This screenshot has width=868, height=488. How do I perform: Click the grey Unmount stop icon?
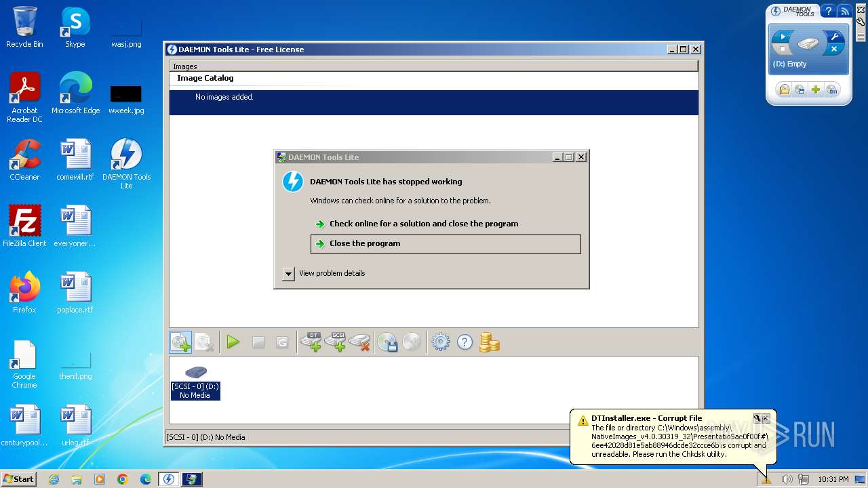pyautogui.click(x=258, y=343)
